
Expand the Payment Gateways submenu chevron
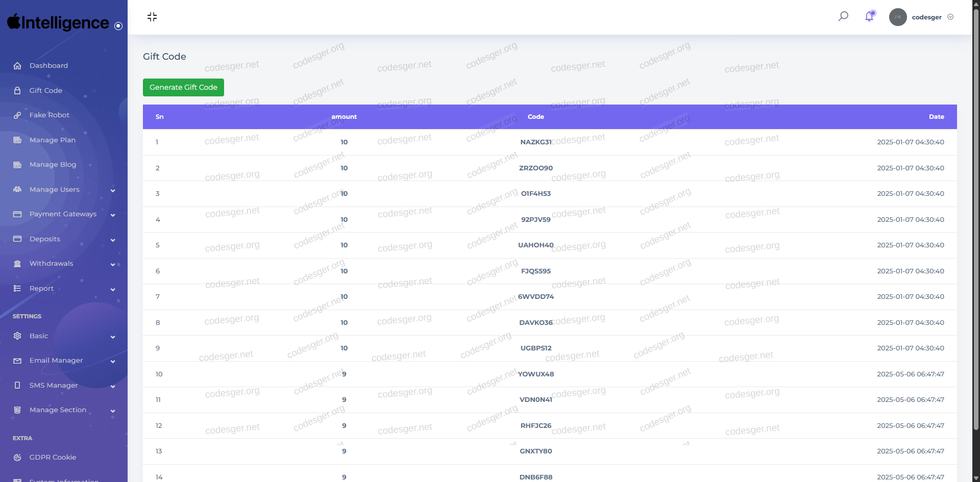pos(113,215)
